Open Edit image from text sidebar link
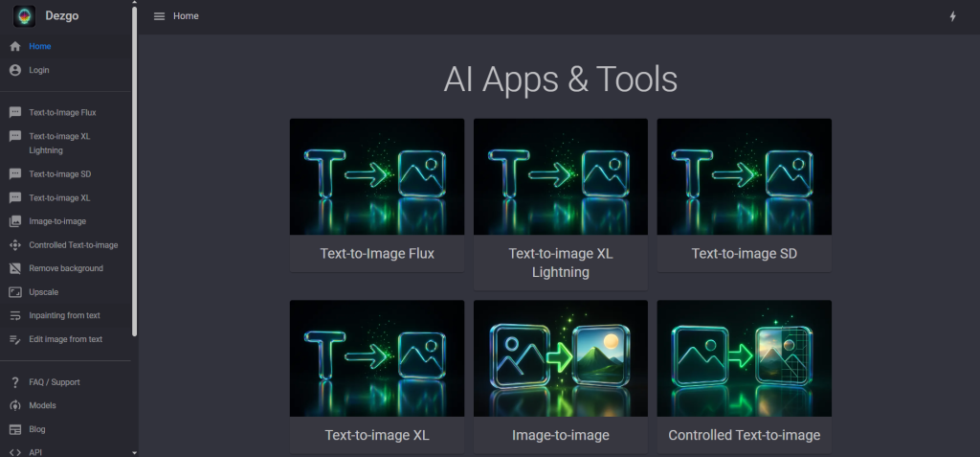 (x=66, y=339)
